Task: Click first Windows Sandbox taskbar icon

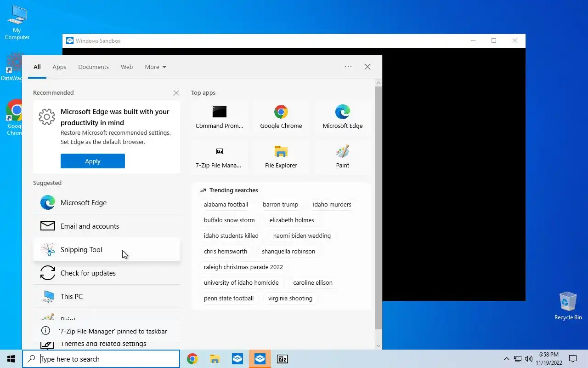Action: pos(237,359)
